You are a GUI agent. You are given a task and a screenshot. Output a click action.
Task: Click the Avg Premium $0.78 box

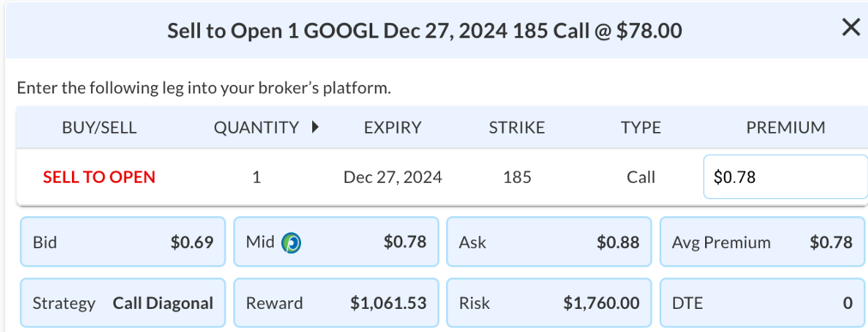pos(763,242)
